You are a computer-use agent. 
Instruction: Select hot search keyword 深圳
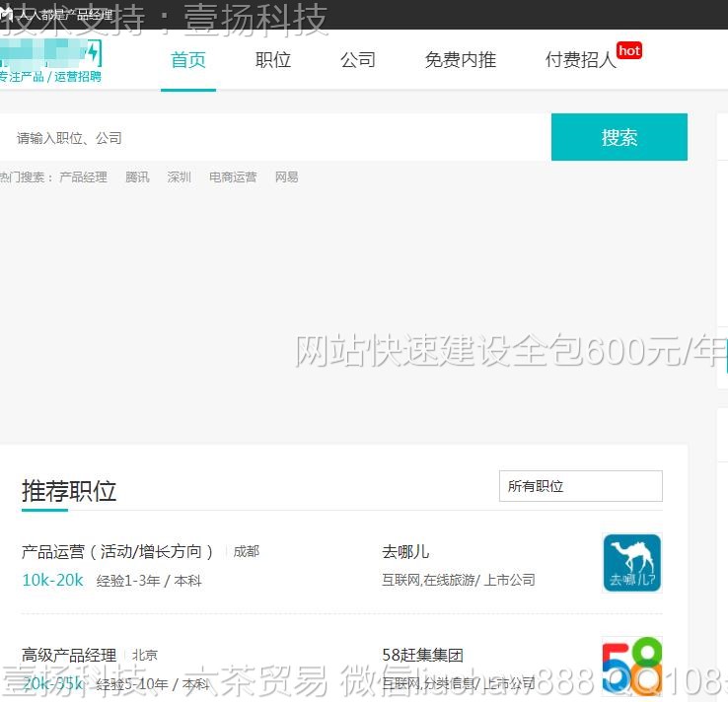pyautogui.click(x=179, y=177)
